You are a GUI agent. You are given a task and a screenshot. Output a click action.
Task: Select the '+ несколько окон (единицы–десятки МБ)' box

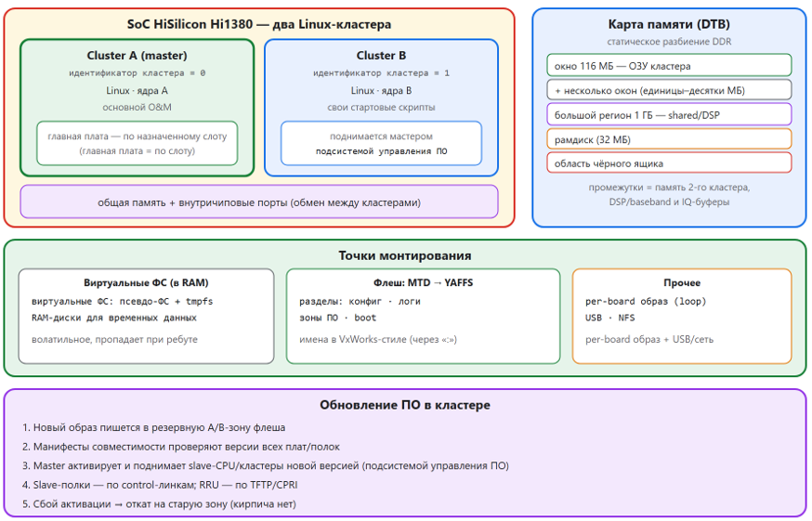[669, 89]
